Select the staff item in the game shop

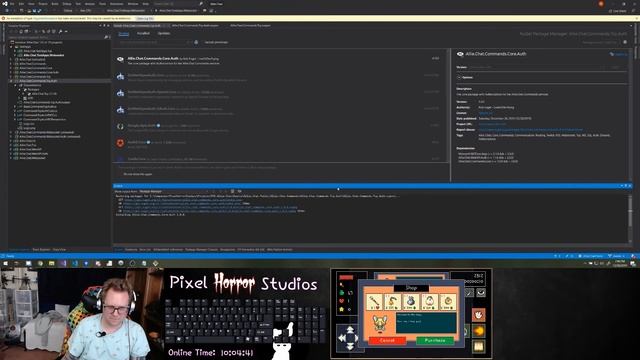click(x=374, y=302)
